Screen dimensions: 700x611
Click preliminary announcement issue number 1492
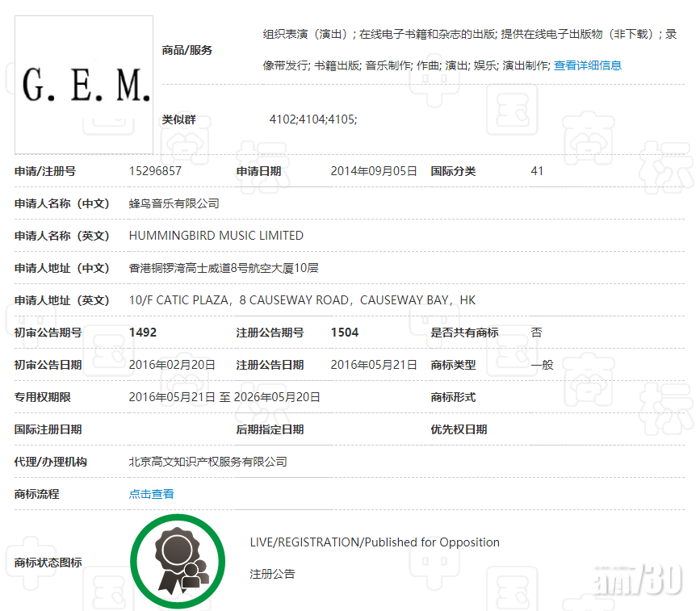pos(143,333)
